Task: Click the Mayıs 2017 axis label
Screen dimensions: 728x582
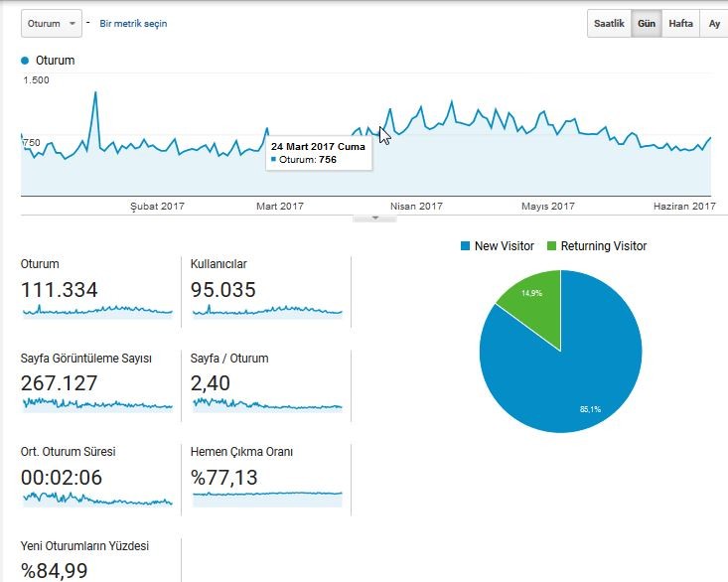Action: tap(548, 206)
